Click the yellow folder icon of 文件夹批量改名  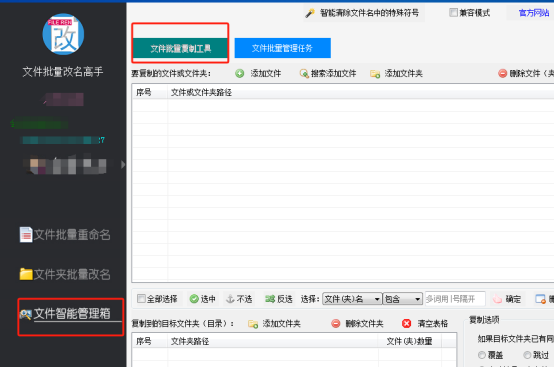pos(26,274)
